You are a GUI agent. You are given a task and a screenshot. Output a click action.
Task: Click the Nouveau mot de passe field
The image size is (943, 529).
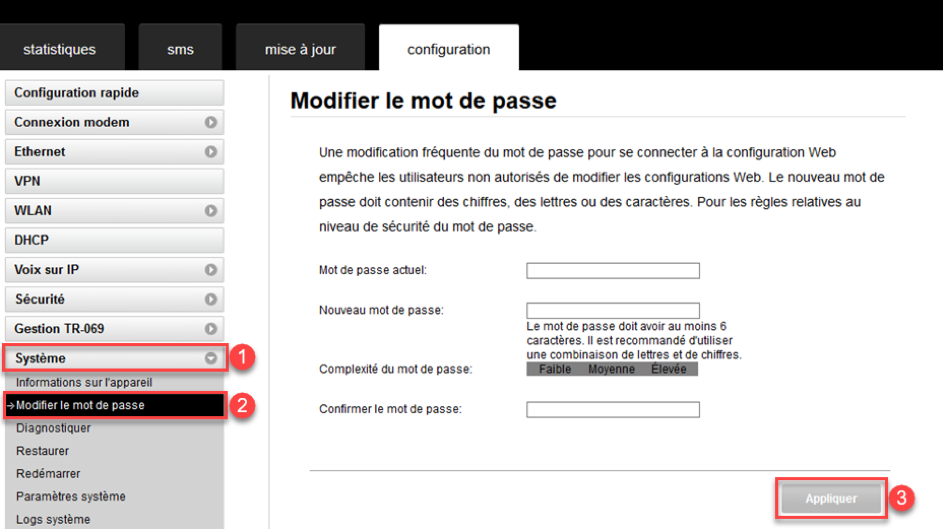tap(612, 311)
